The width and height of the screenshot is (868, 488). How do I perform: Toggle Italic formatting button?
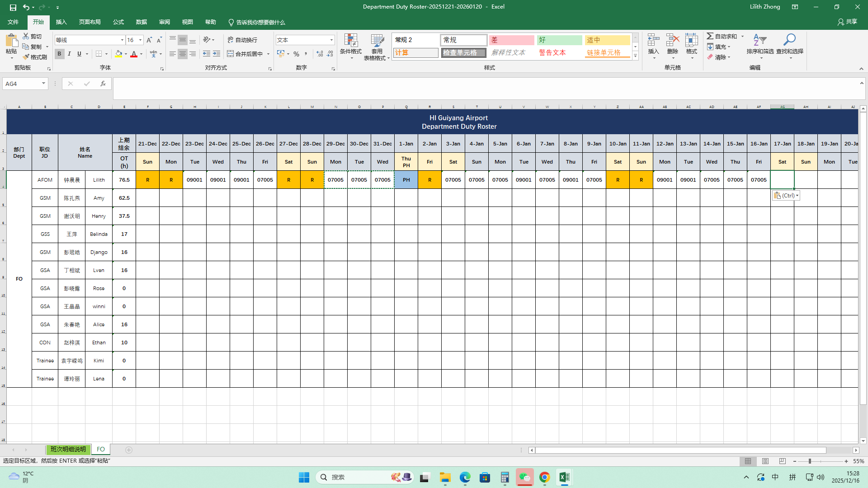[69, 54]
